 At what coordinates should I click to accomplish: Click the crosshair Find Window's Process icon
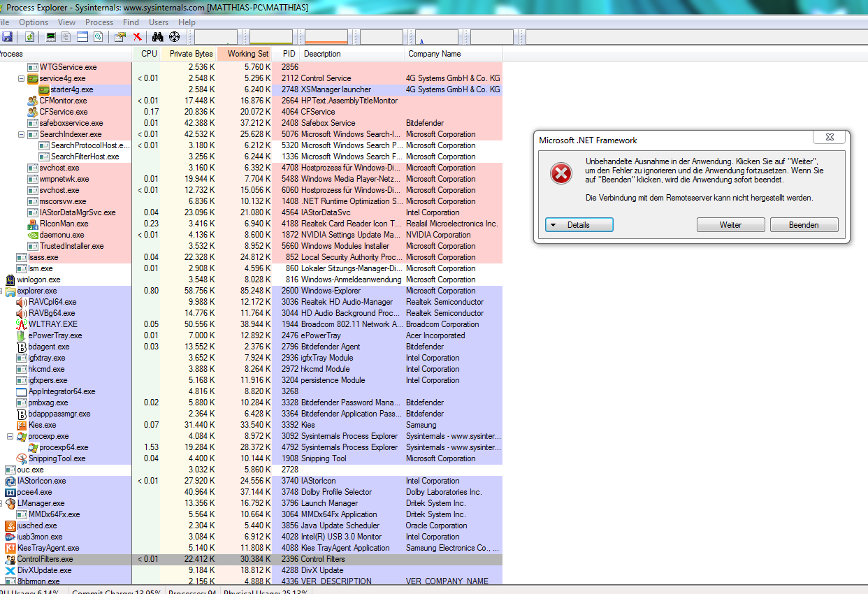point(174,36)
